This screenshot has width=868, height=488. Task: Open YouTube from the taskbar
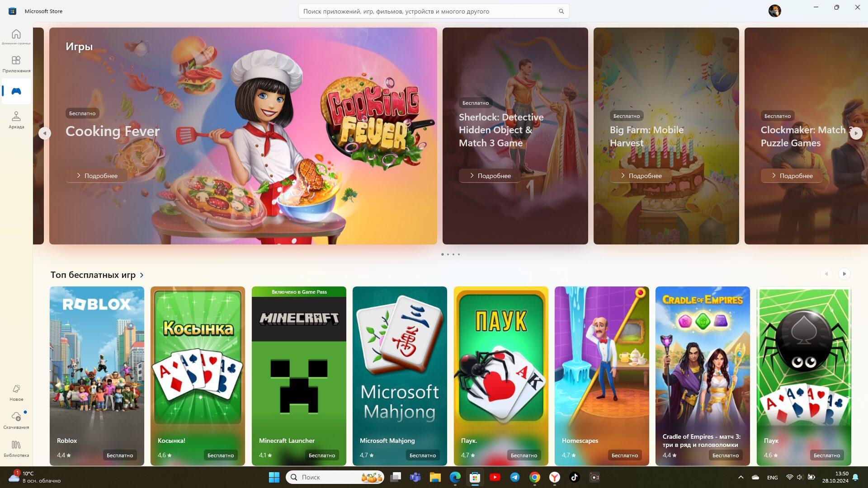pos(495,477)
